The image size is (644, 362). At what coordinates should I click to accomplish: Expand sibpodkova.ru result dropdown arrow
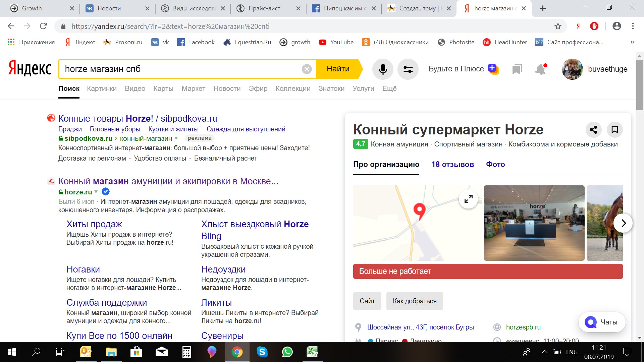(176, 138)
